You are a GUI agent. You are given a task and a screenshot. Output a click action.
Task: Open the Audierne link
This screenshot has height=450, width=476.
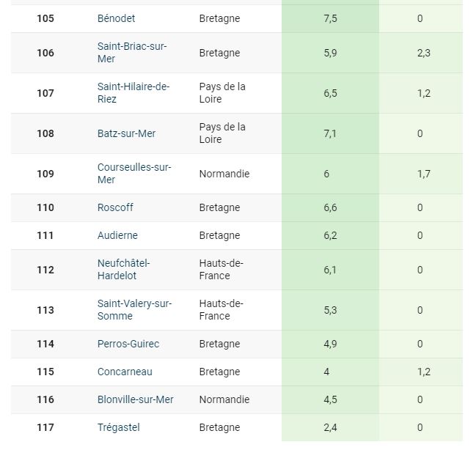click(117, 235)
